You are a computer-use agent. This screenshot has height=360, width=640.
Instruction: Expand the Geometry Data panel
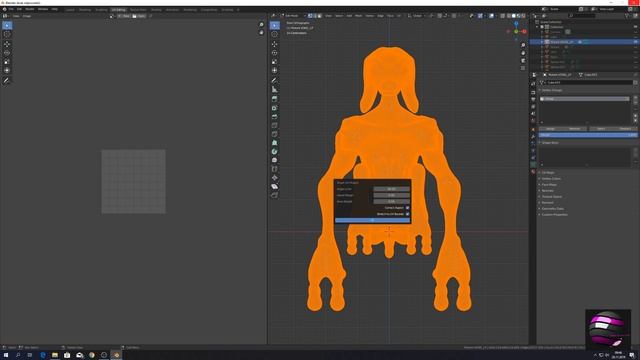click(552, 209)
